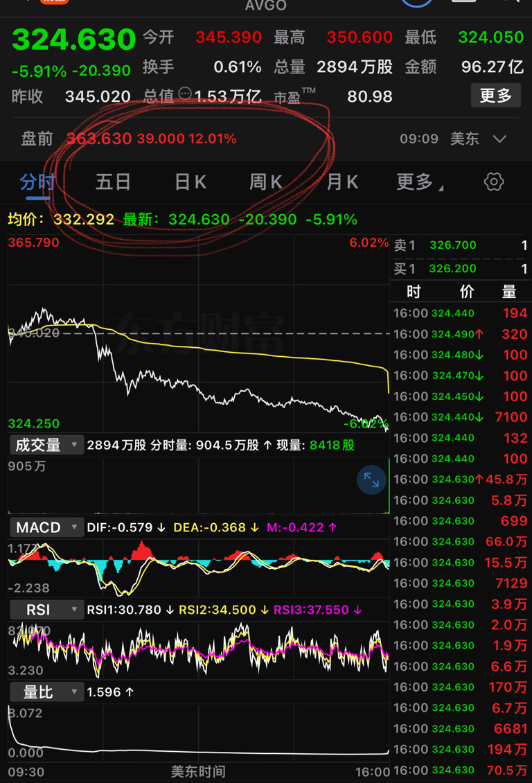Tap the 金额 96.27亿 value

[492, 67]
